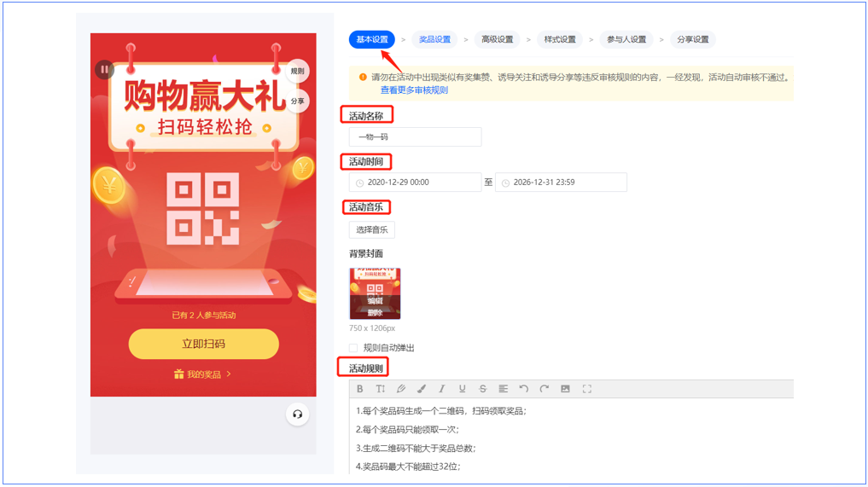Select the text color pen icon

[x=401, y=389]
